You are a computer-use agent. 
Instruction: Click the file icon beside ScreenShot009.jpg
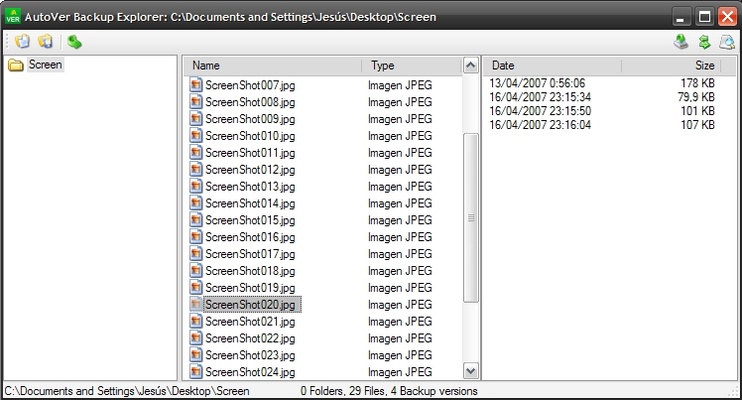pyautogui.click(x=196, y=118)
